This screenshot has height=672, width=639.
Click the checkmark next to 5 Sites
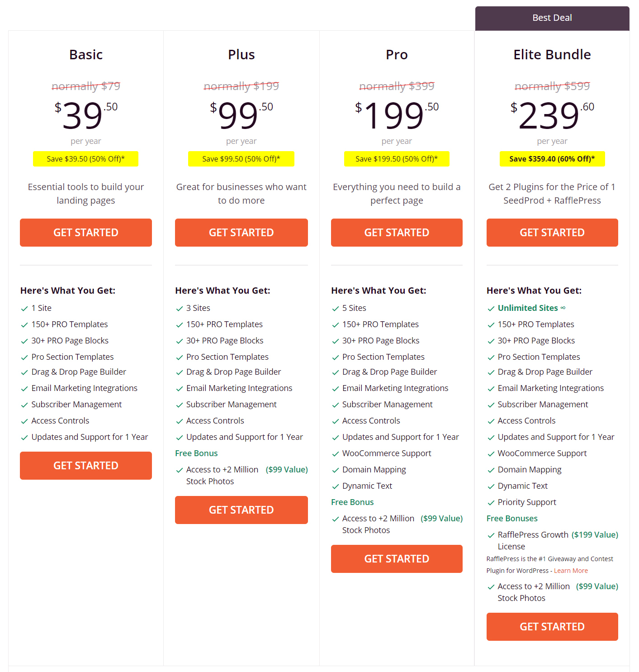335,309
